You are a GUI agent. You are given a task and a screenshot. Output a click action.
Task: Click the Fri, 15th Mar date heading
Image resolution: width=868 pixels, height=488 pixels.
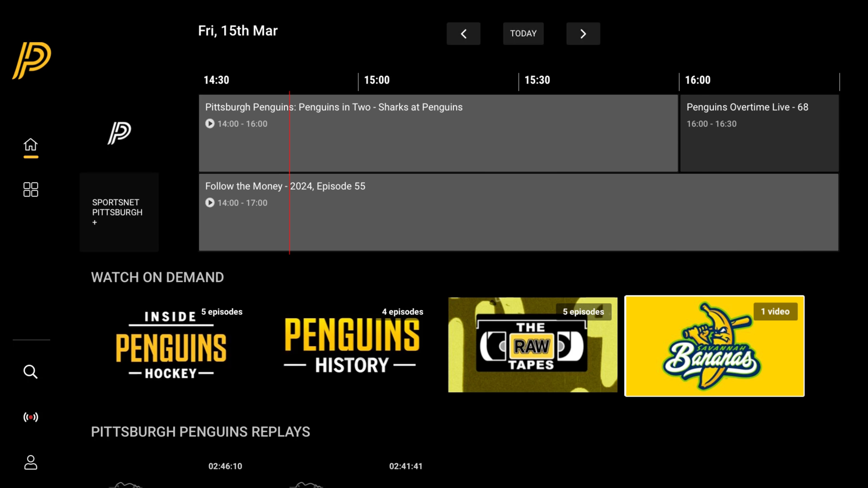point(238,31)
